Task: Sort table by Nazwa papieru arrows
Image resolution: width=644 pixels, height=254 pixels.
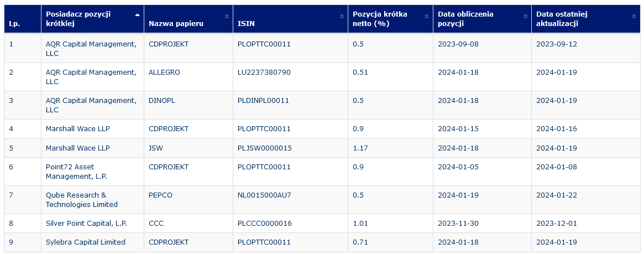Action: [226, 16]
